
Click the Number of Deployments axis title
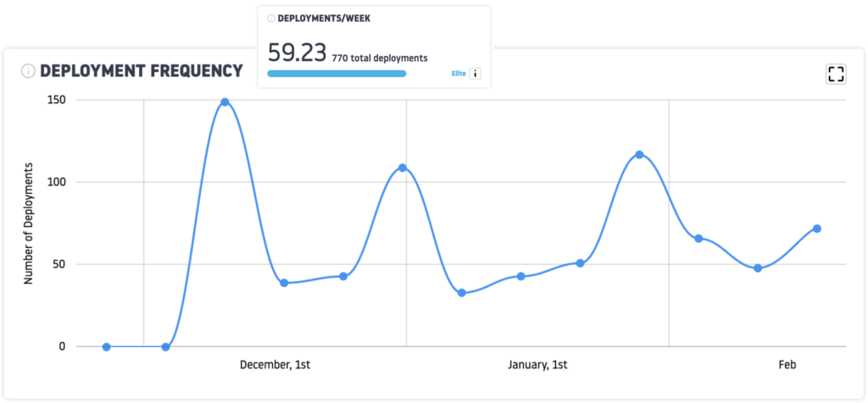28,223
